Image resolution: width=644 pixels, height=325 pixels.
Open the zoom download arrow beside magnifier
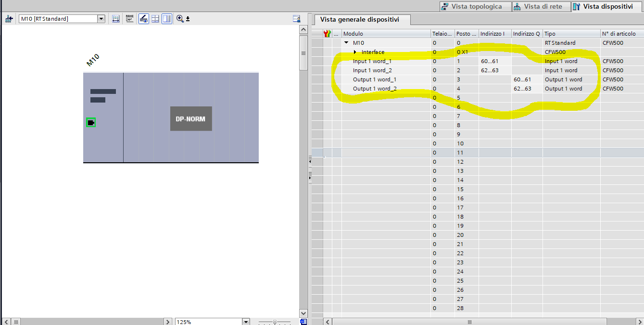click(x=188, y=19)
